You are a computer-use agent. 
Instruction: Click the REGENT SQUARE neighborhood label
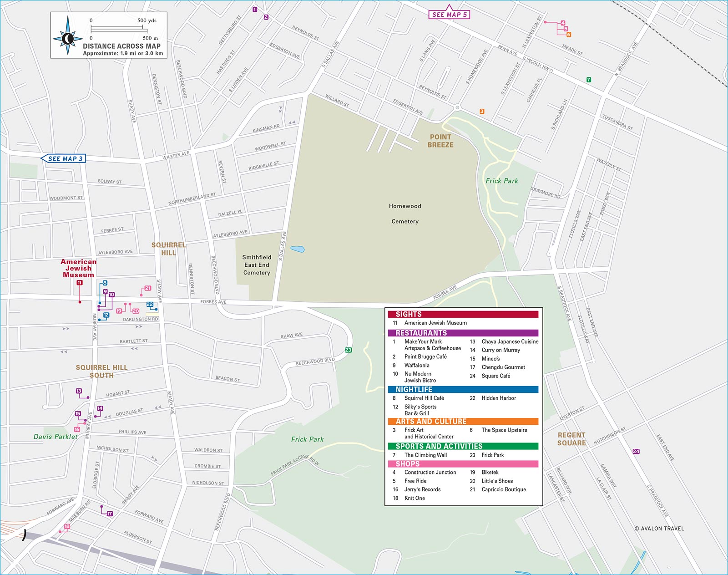571,439
